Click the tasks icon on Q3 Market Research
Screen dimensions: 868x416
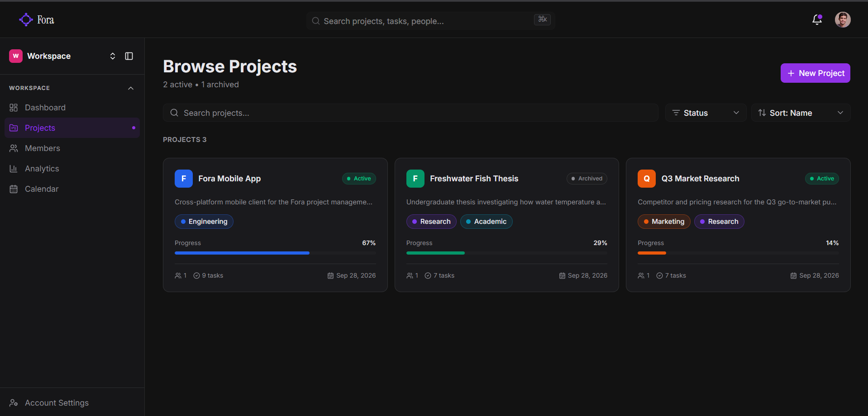[x=659, y=276]
